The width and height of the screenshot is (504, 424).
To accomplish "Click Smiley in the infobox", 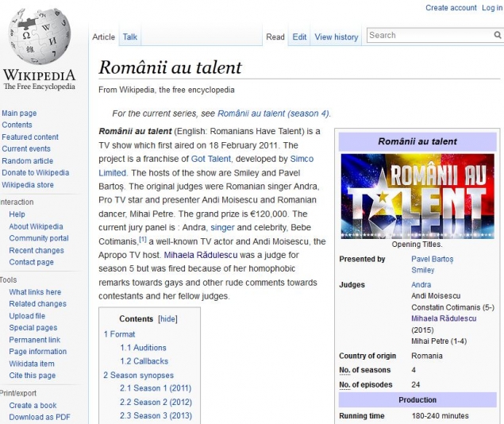I will 423,270.
